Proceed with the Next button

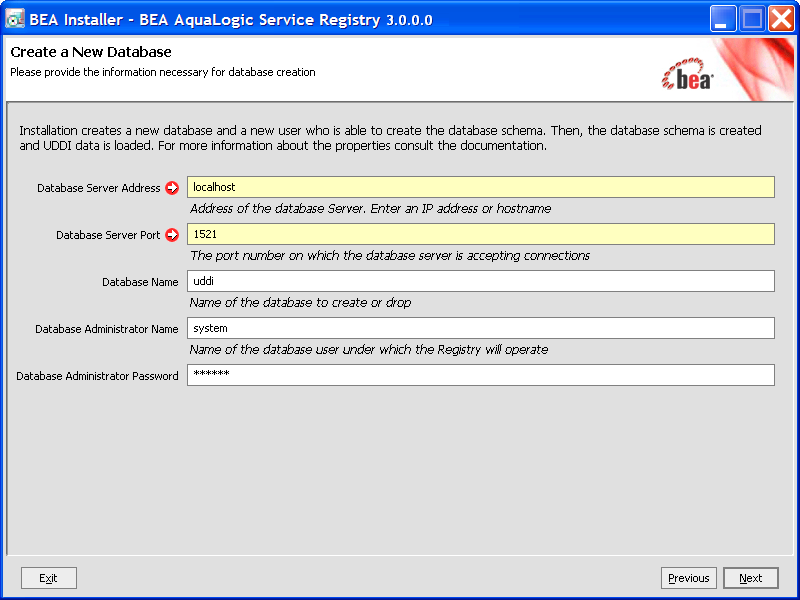751,578
